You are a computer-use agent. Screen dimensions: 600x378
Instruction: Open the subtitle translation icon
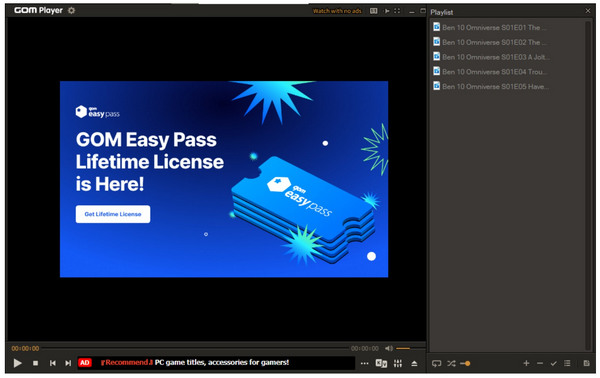(381, 363)
